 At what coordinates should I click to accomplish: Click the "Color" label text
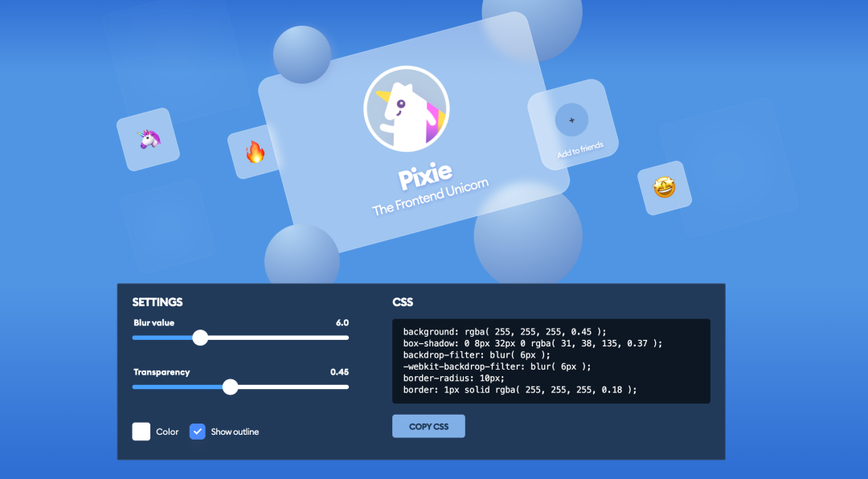[167, 432]
